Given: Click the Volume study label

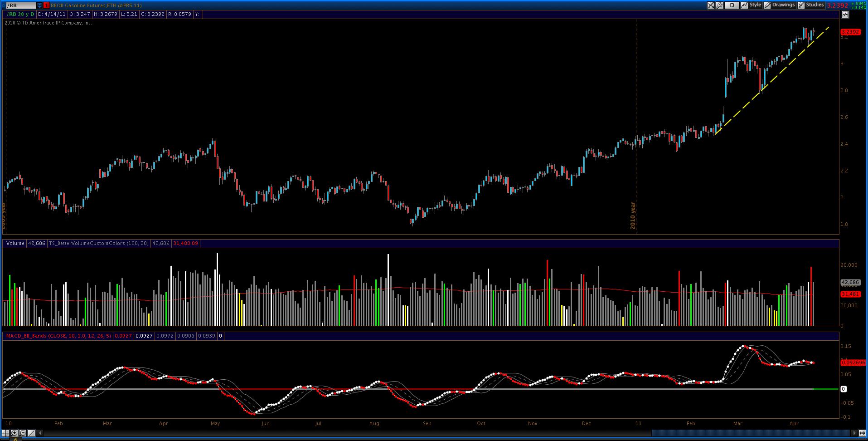Looking at the screenshot, I should [x=15, y=244].
